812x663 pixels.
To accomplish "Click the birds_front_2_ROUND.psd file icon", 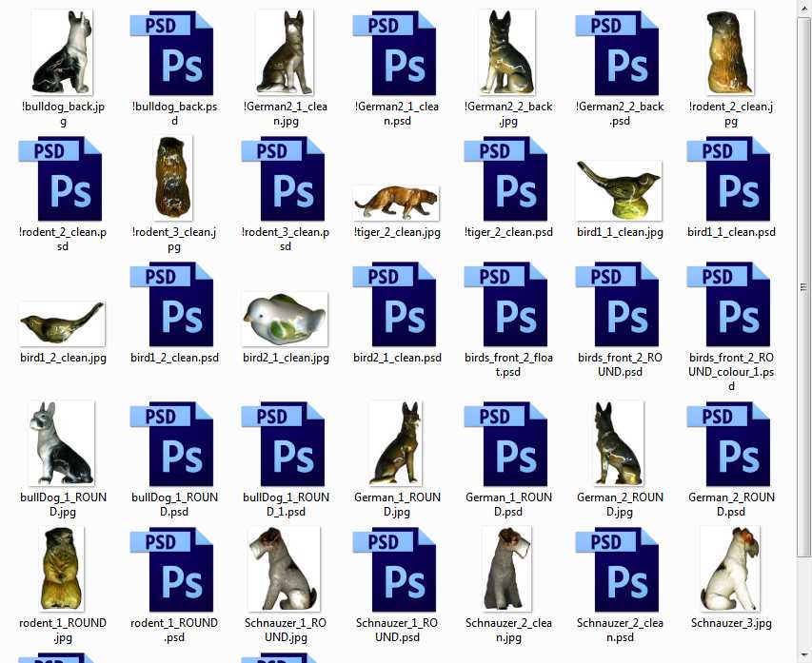I will (x=617, y=304).
